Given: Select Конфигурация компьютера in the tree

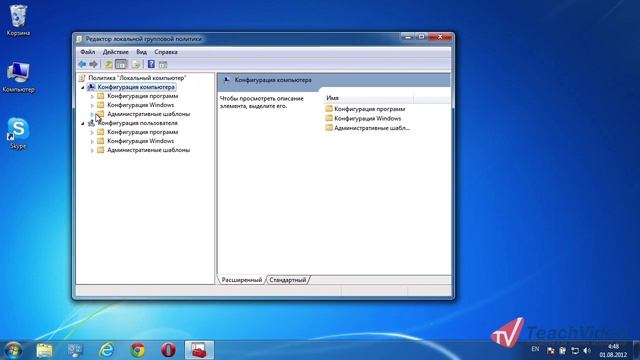Looking at the screenshot, I should [x=136, y=87].
